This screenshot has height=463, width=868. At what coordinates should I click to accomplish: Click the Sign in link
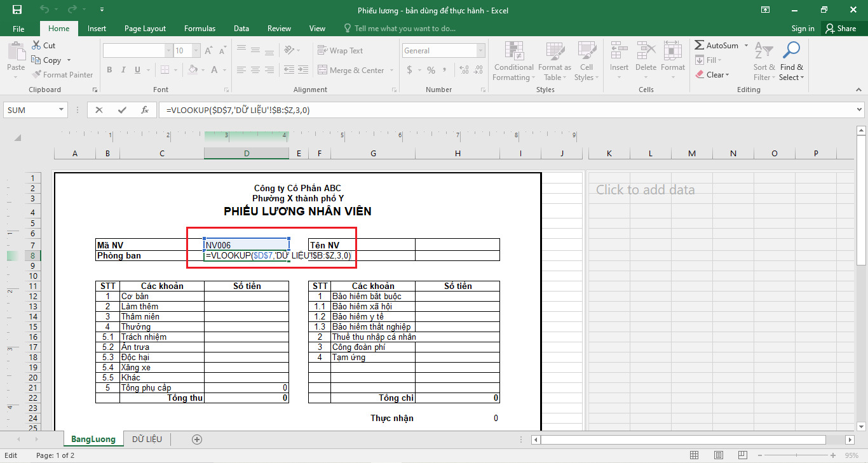pyautogui.click(x=803, y=29)
